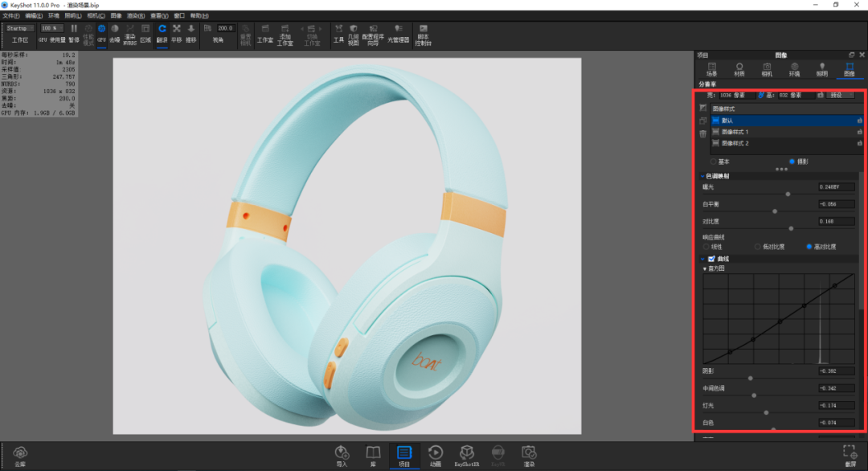Open the 云库 cloud library
The width and height of the screenshot is (868, 471).
pos(20,457)
